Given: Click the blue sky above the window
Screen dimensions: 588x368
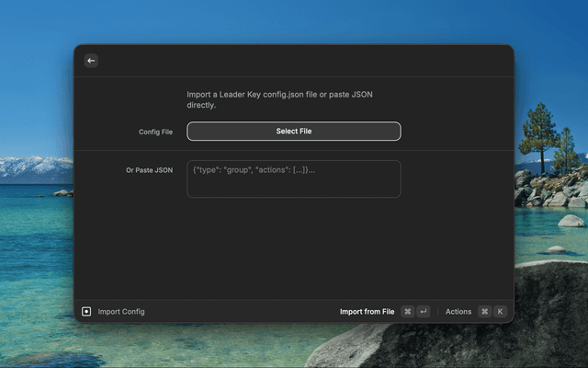Looking at the screenshot, I should tap(294, 20).
